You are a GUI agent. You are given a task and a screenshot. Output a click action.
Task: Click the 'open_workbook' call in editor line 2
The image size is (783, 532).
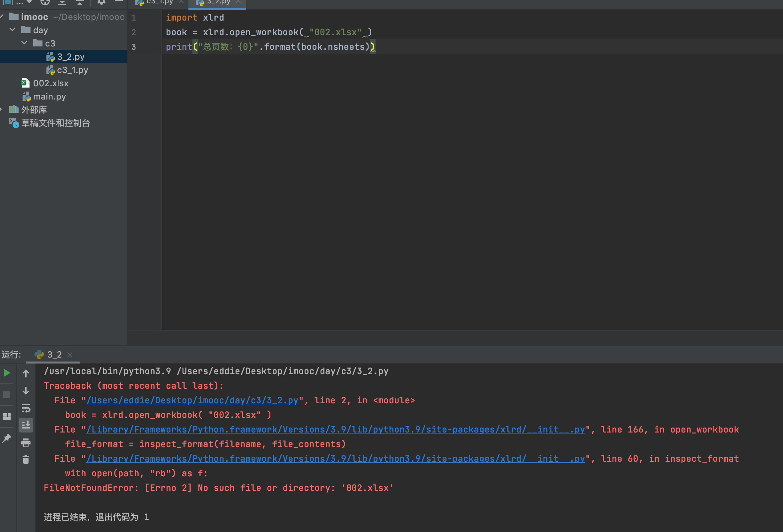264,32
